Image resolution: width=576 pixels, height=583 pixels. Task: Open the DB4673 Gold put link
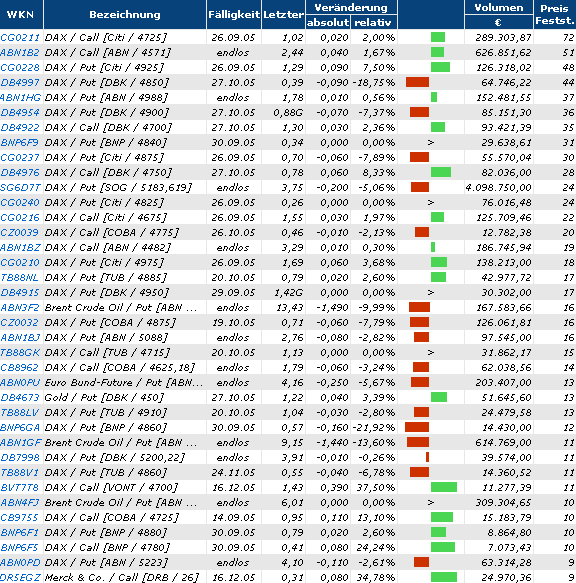(20, 397)
